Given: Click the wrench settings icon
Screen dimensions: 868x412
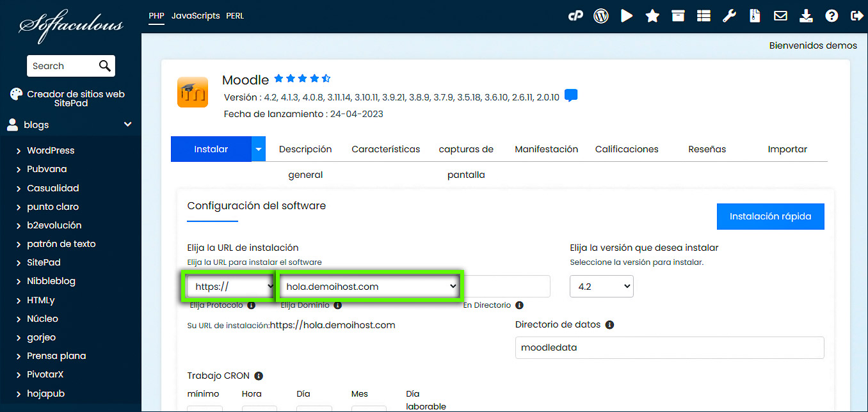Looking at the screenshot, I should [x=728, y=15].
